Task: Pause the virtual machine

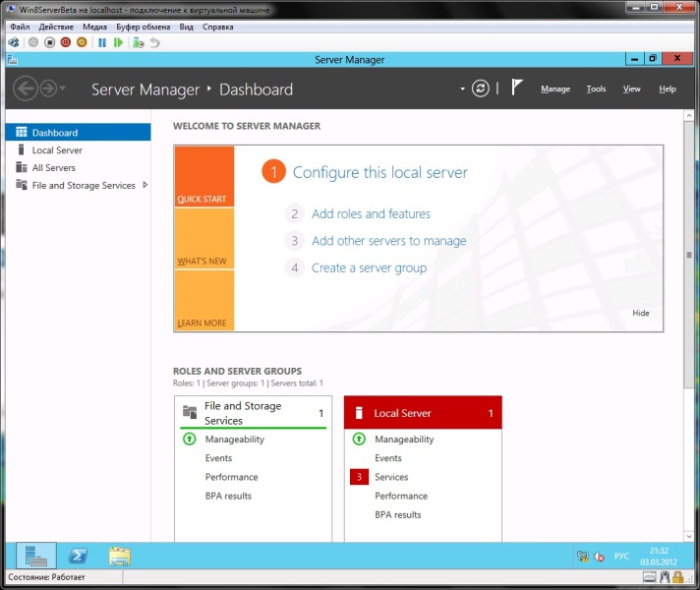Action: click(x=101, y=43)
